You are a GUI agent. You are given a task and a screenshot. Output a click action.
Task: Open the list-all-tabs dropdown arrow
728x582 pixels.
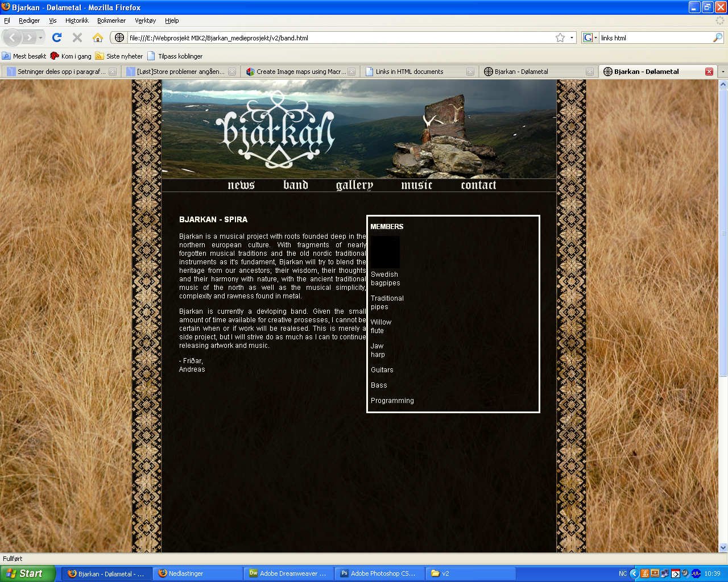tap(723, 72)
